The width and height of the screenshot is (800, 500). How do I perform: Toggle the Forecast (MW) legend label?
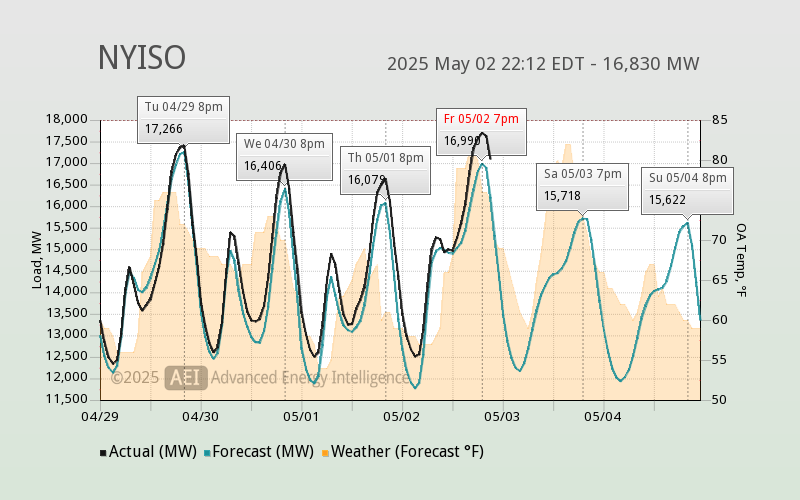coord(263,452)
